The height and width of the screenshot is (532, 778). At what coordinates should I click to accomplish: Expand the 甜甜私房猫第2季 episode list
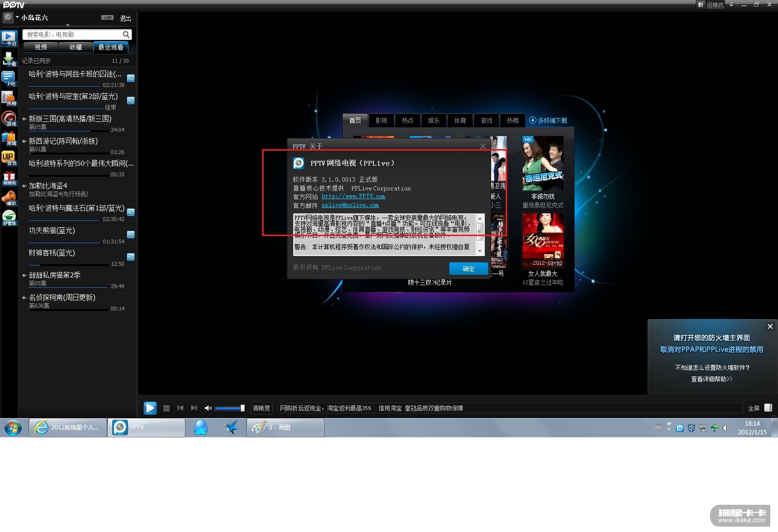click(24, 275)
